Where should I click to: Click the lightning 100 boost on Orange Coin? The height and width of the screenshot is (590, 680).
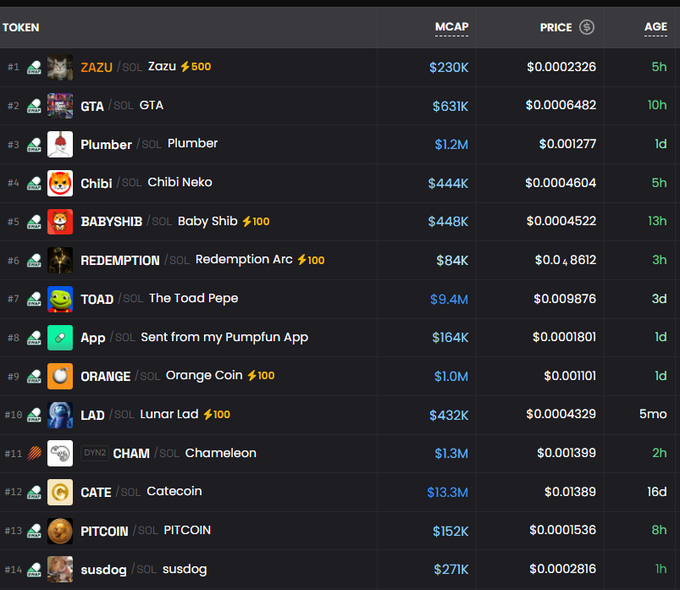coord(261,375)
